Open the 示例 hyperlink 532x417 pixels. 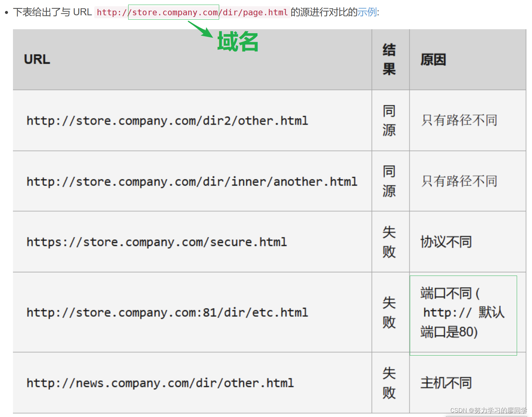[x=367, y=12]
